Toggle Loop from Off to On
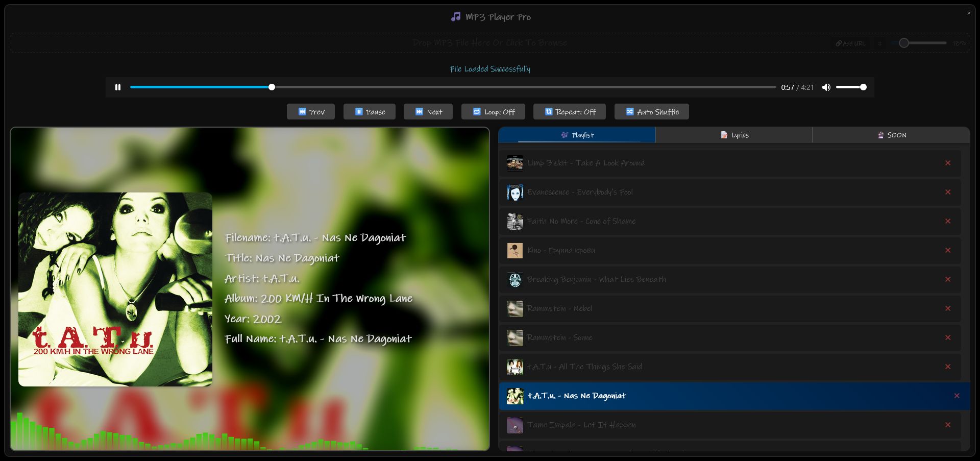Screen dimensions: 980x461 tap(493, 111)
